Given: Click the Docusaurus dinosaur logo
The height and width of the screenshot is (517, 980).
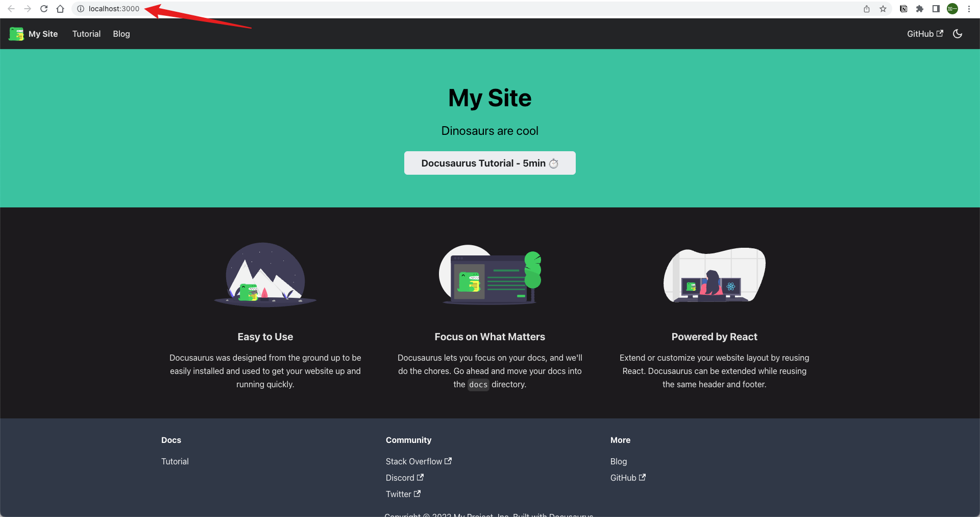Looking at the screenshot, I should pos(16,34).
